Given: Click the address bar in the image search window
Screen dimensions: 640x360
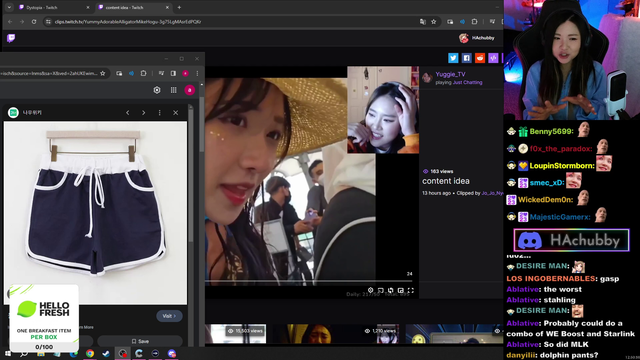Looking at the screenshot, I should coord(49,73).
